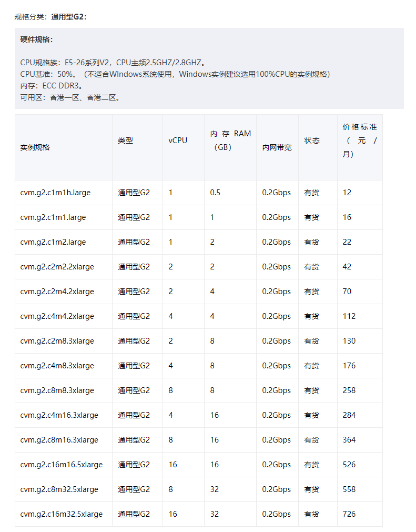Click 0.2Gbps bandwidth in c8m16.3xlarge row
The width and height of the screenshot is (416, 532).
point(276,440)
